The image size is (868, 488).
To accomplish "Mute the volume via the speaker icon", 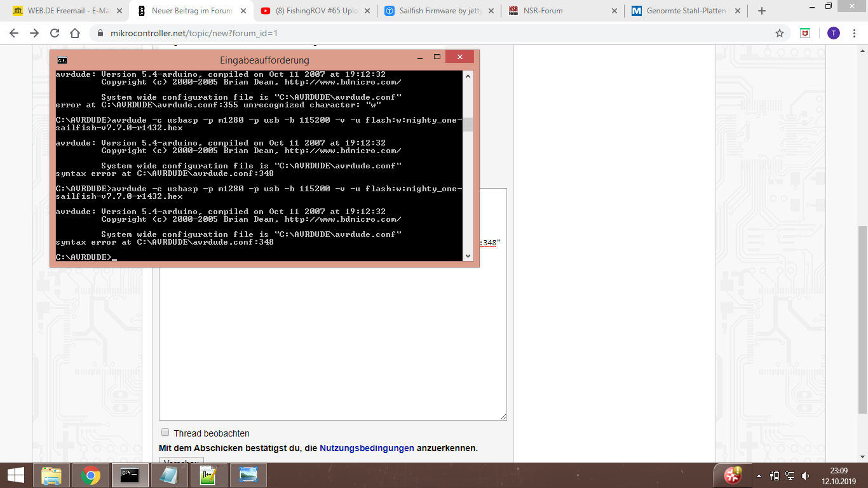I will 804,475.
